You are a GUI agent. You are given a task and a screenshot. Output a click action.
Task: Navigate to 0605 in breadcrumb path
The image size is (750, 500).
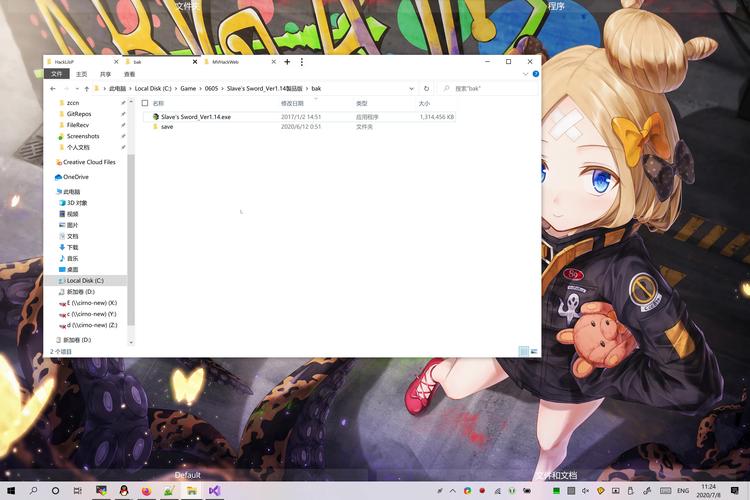pyautogui.click(x=211, y=89)
